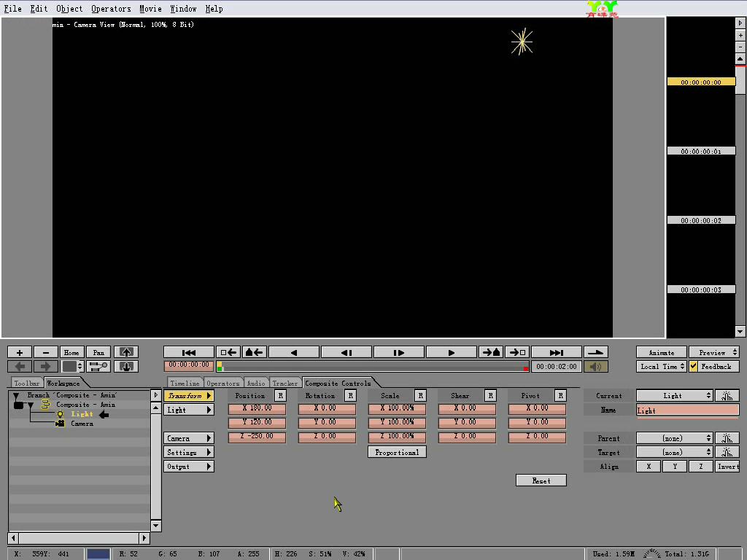Screen dimensions: 747x560
Task: Toggle the Align Invert button
Action: click(727, 467)
